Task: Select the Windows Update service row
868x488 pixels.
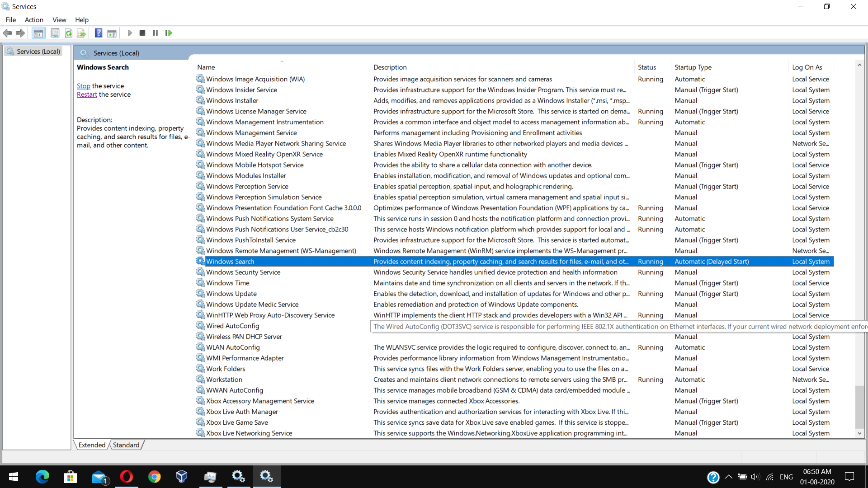Action: point(231,294)
